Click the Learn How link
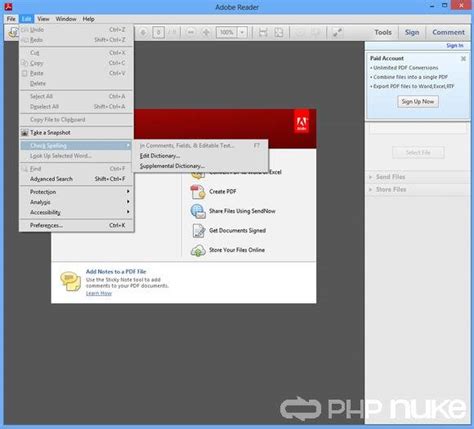 (99, 293)
